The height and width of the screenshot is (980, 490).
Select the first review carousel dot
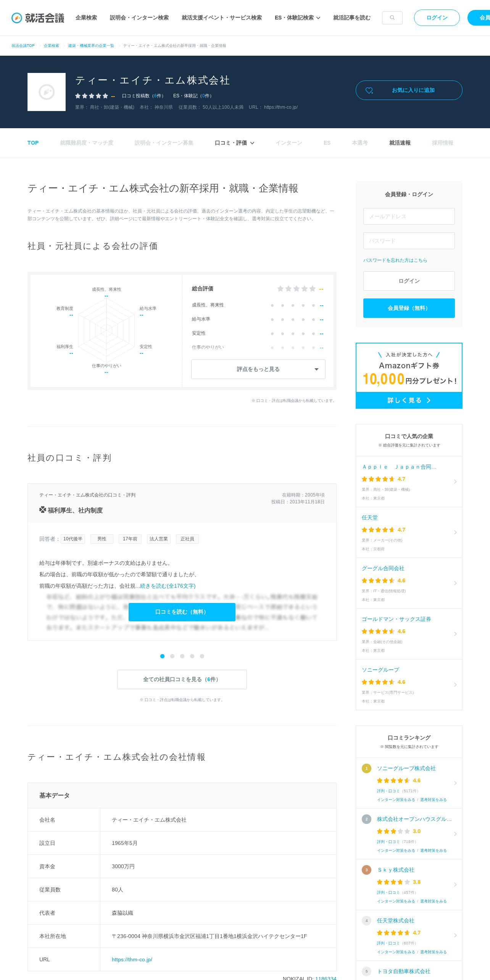point(162,656)
